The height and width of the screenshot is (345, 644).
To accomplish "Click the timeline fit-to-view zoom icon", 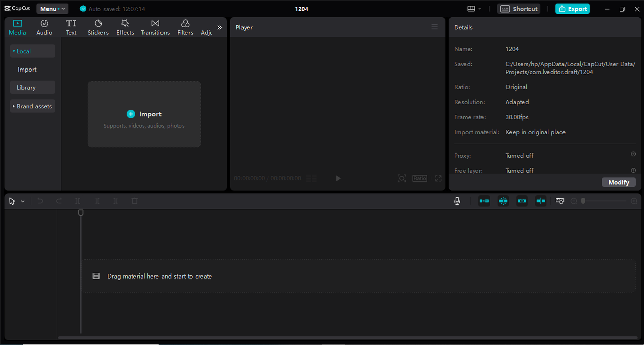I will 560,201.
